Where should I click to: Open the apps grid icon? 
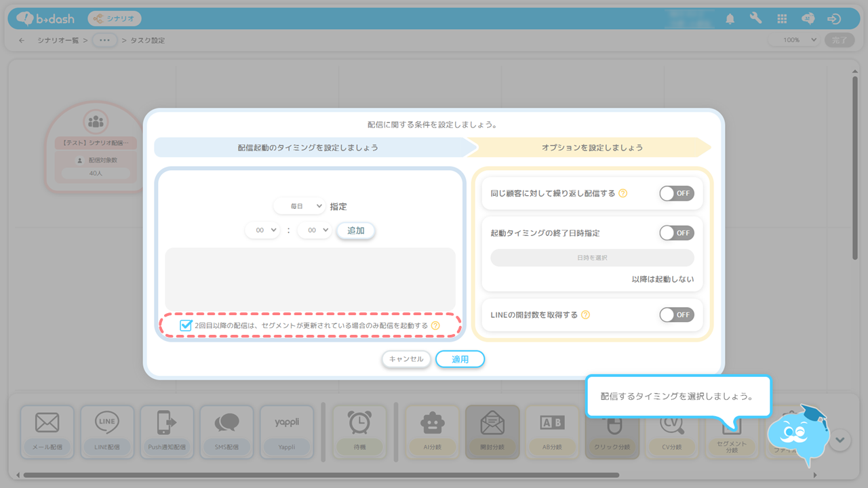(782, 19)
